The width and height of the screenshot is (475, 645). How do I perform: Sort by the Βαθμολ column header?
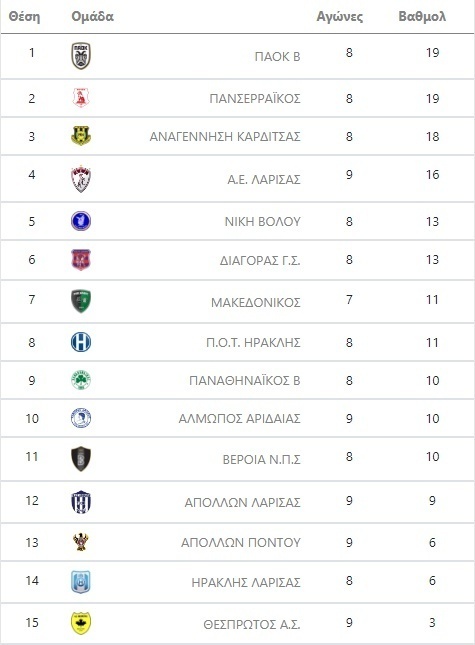422,16
